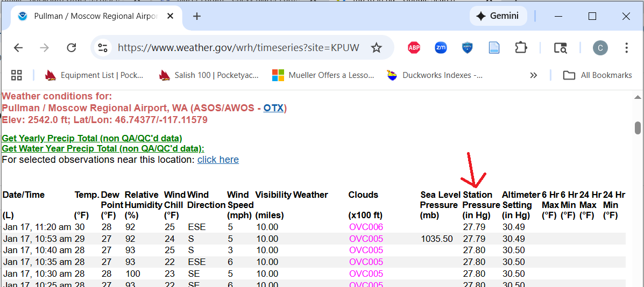644x287 pixels.
Task: Click the site information icon in address bar
Action: click(103, 48)
